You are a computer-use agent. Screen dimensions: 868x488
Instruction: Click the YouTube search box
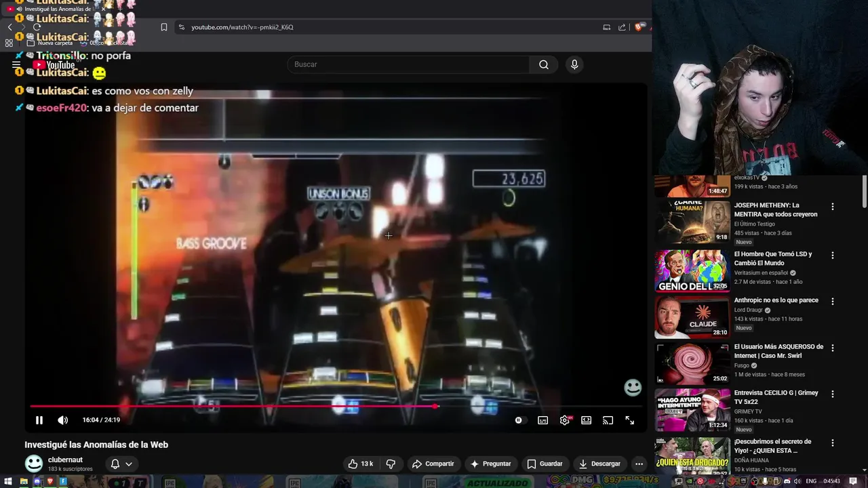point(408,64)
